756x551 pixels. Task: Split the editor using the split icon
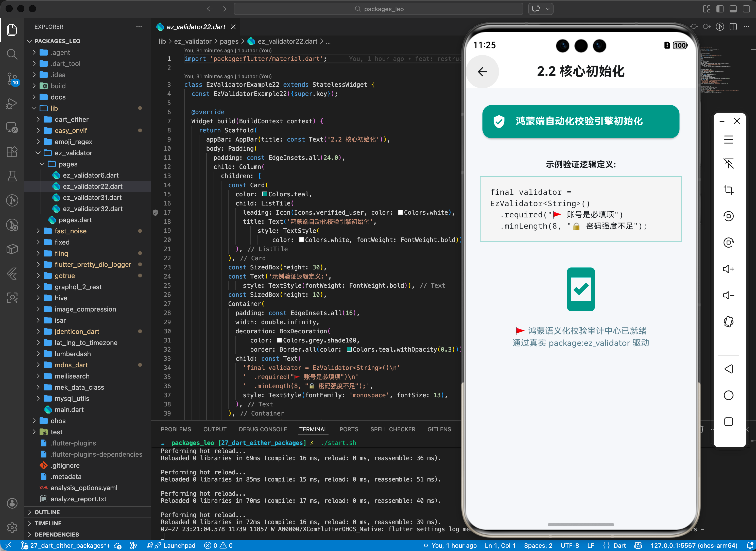pyautogui.click(x=733, y=27)
